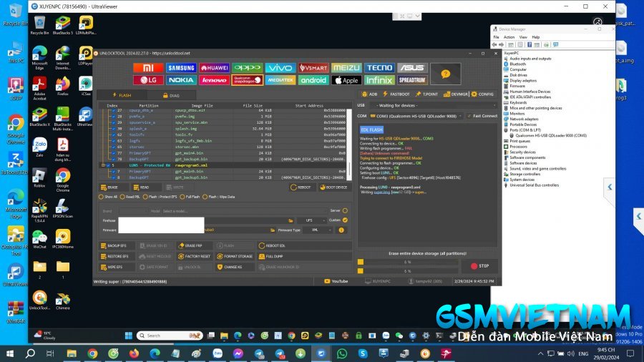Viewport: 644px width, 362px height.
Task: Select the Read PBL radio option
Action: [130, 197]
